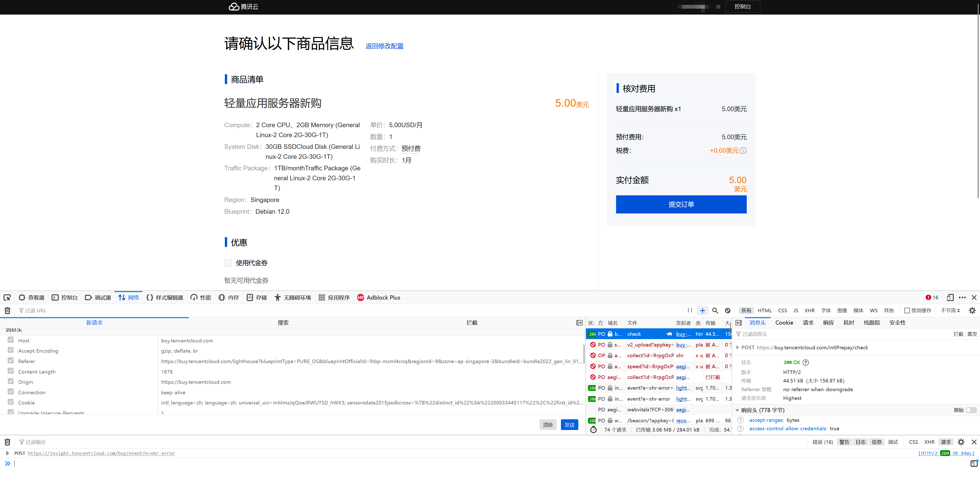Viewport: 980px width, 478px height.
Task: Open the Adblock Plus devtools panel
Action: click(x=378, y=298)
